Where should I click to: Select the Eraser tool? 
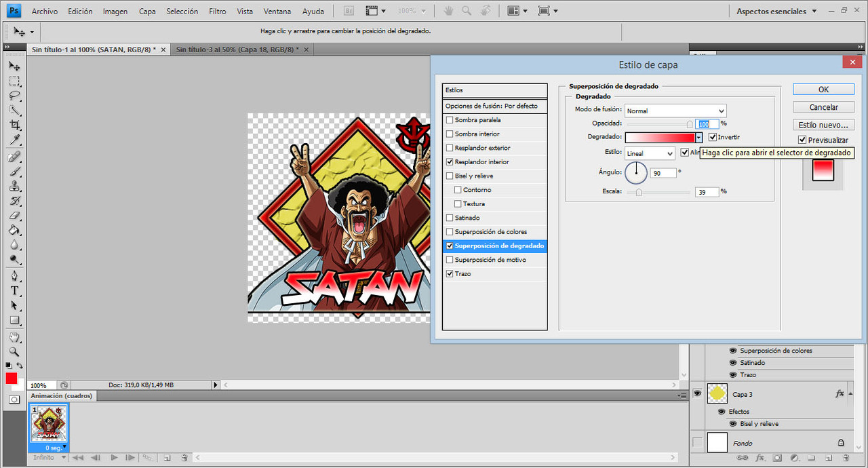pos(14,216)
